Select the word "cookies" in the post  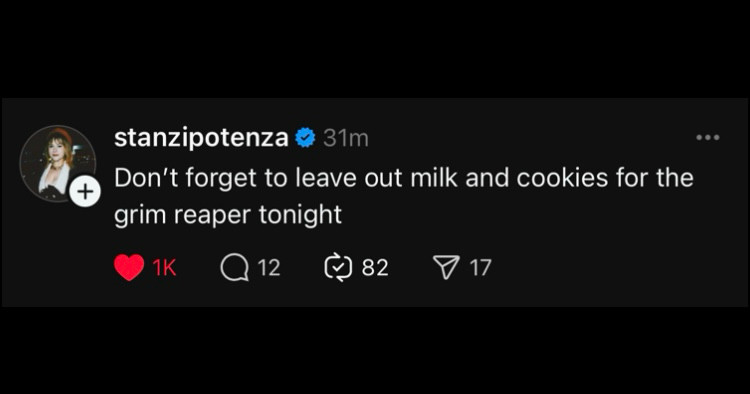point(562,178)
